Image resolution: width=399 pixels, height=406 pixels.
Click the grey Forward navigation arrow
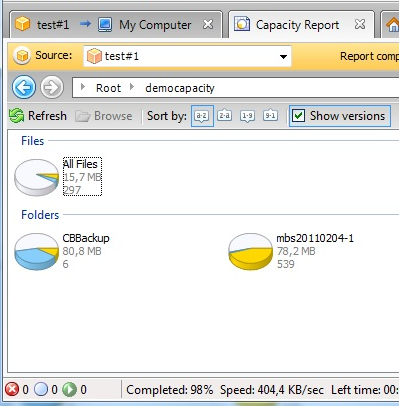pos(52,87)
